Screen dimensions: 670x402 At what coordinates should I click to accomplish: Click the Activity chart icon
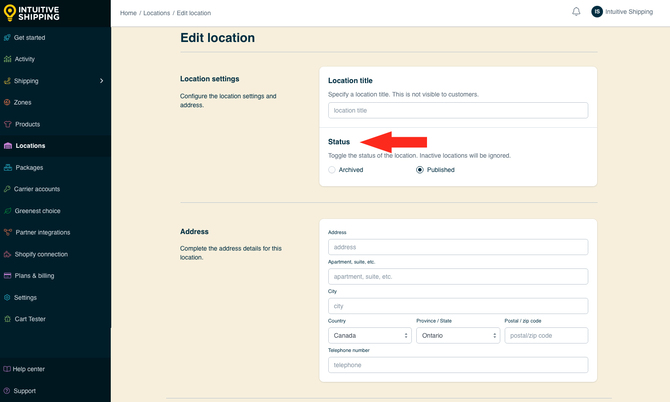click(x=7, y=59)
